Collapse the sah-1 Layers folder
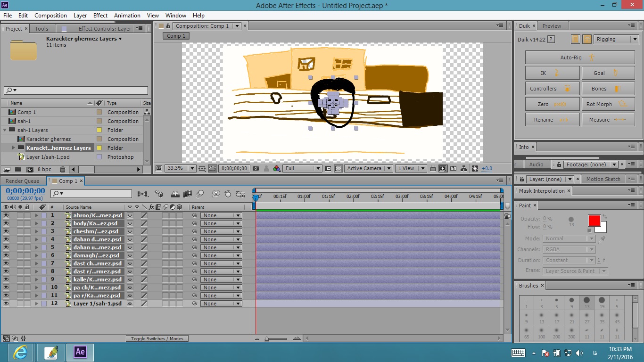Image resolution: width=644 pixels, height=362 pixels. 5,130
